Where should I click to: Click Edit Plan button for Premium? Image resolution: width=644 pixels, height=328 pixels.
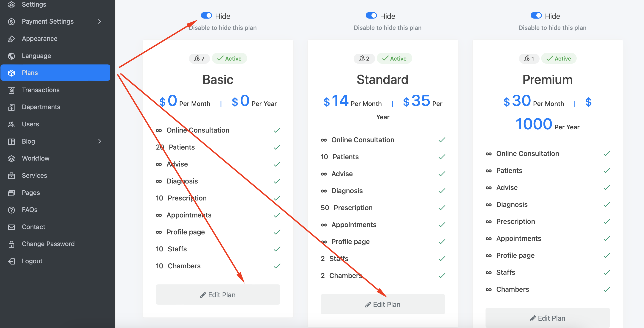click(548, 318)
